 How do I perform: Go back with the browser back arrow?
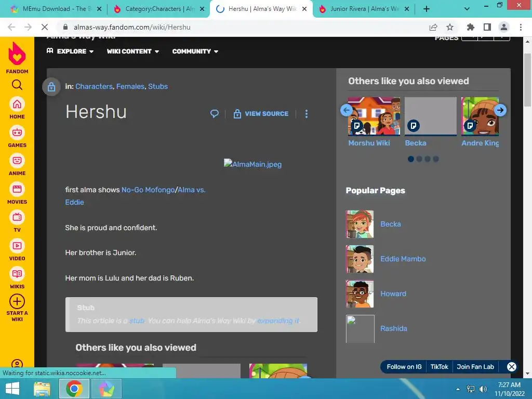tap(11, 27)
